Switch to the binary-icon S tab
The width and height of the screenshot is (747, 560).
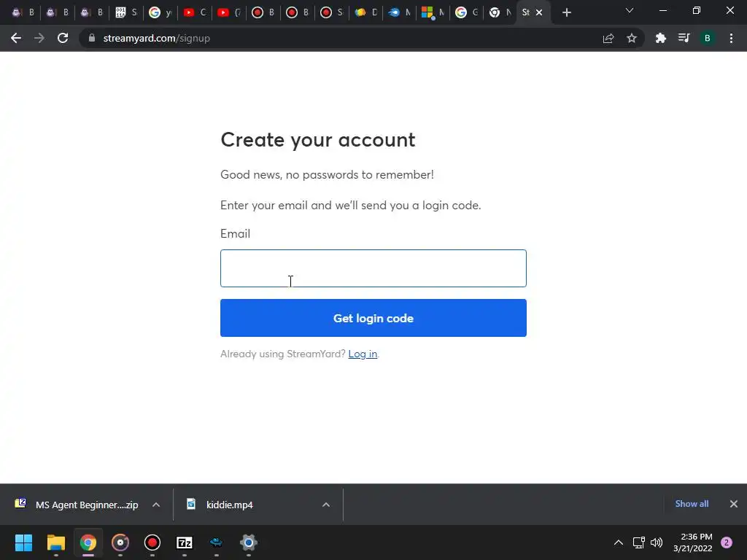click(x=125, y=12)
